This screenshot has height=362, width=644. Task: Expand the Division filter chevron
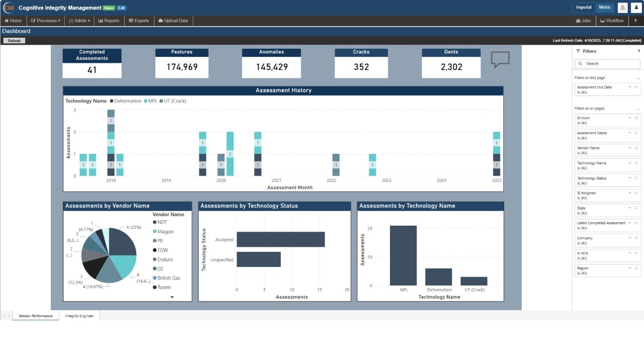[x=630, y=118]
